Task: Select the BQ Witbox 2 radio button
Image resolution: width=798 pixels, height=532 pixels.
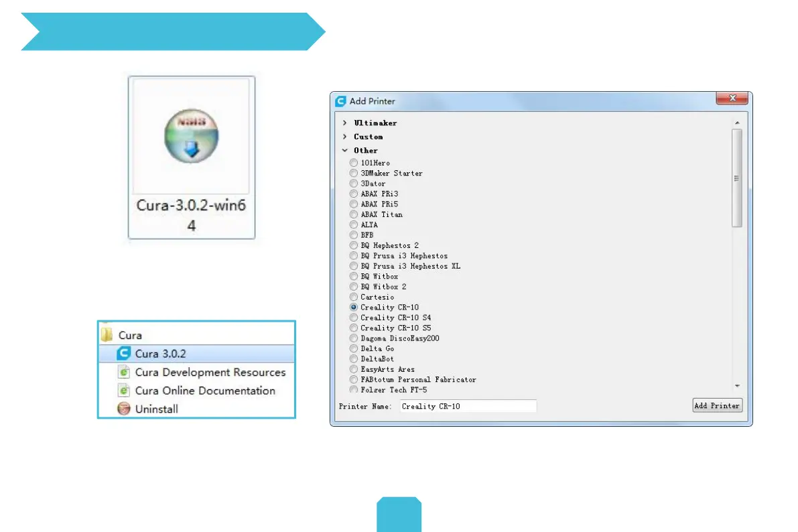Action: coord(354,287)
